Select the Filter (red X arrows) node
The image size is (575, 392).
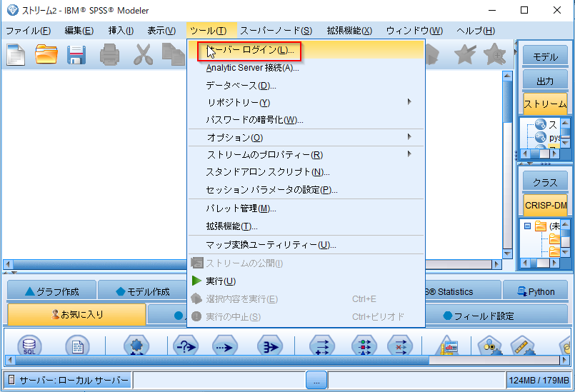(x=400, y=345)
